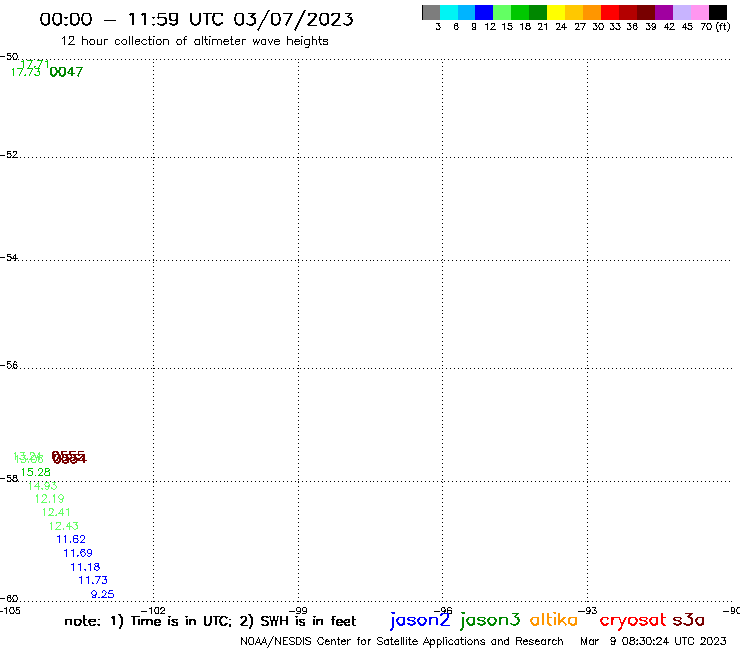Click the black swatch at the scale's end
Image resolution: width=740 pixels, height=650 pixels.
[x=717, y=12]
